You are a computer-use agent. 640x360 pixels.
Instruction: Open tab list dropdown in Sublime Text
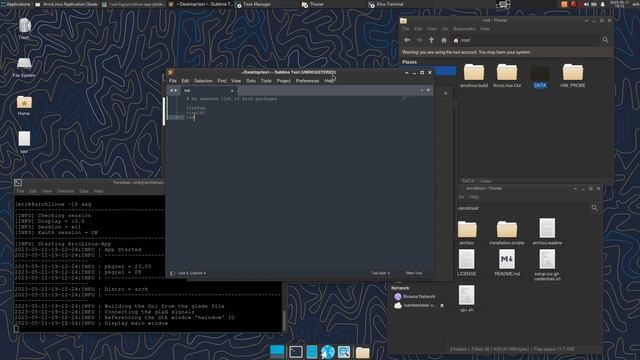pyautogui.click(x=428, y=90)
